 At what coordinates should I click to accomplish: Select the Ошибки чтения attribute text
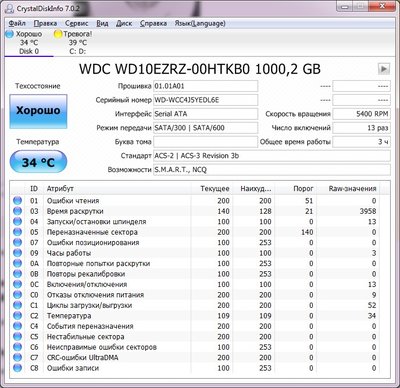(73, 201)
